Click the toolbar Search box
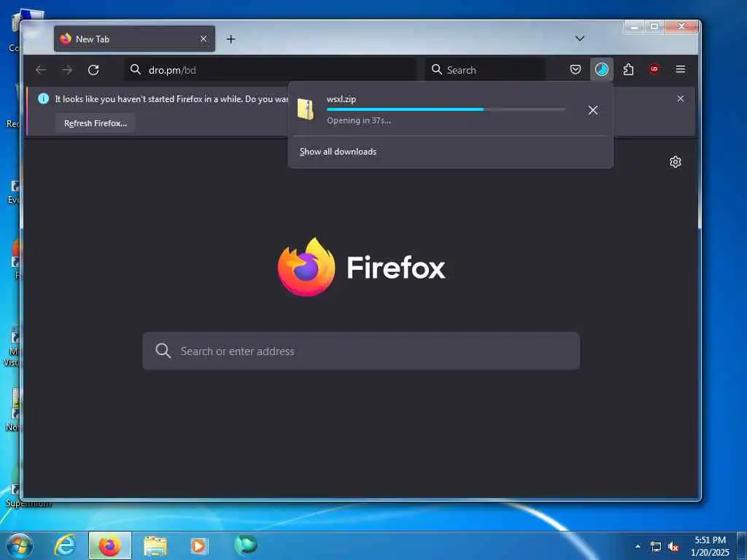This screenshot has width=747, height=560. (485, 70)
